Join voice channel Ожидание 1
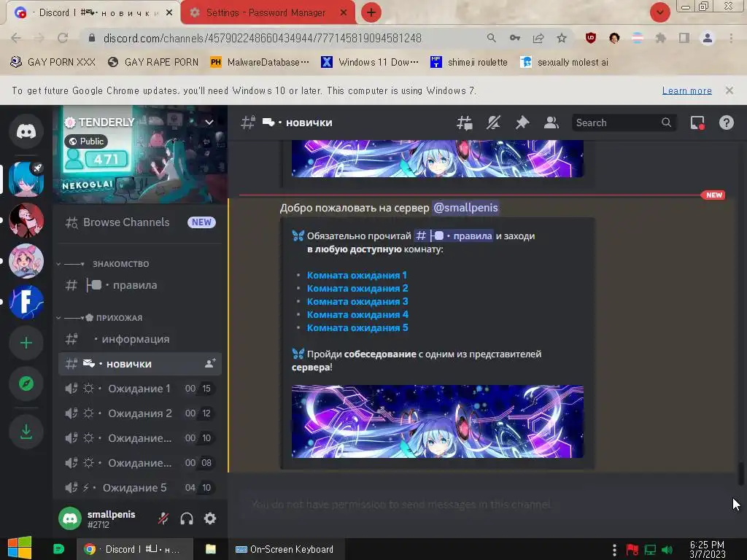 coord(140,389)
